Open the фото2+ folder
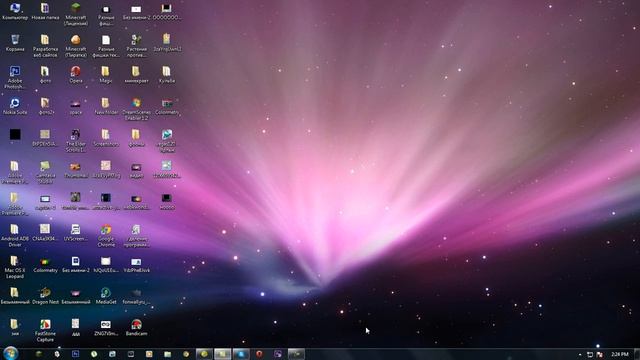640x360 pixels. 45,106
